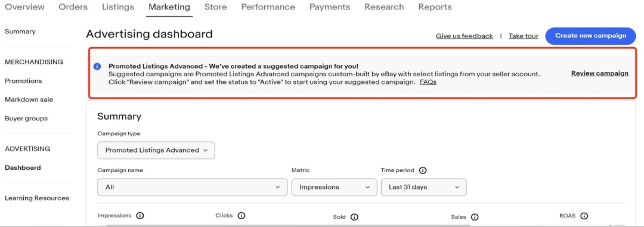The height and width of the screenshot is (227, 644).
Task: Click the info icon beside Impressions
Action: [140, 216]
